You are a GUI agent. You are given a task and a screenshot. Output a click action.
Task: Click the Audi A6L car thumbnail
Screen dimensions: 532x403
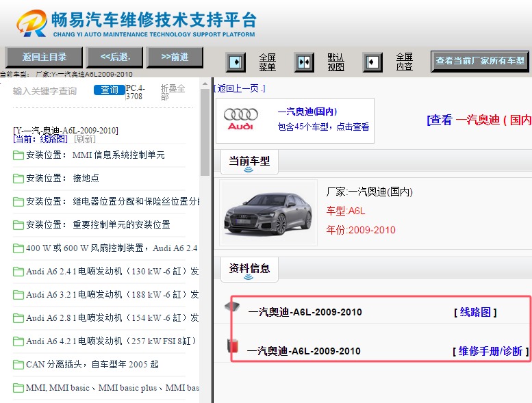(268, 213)
